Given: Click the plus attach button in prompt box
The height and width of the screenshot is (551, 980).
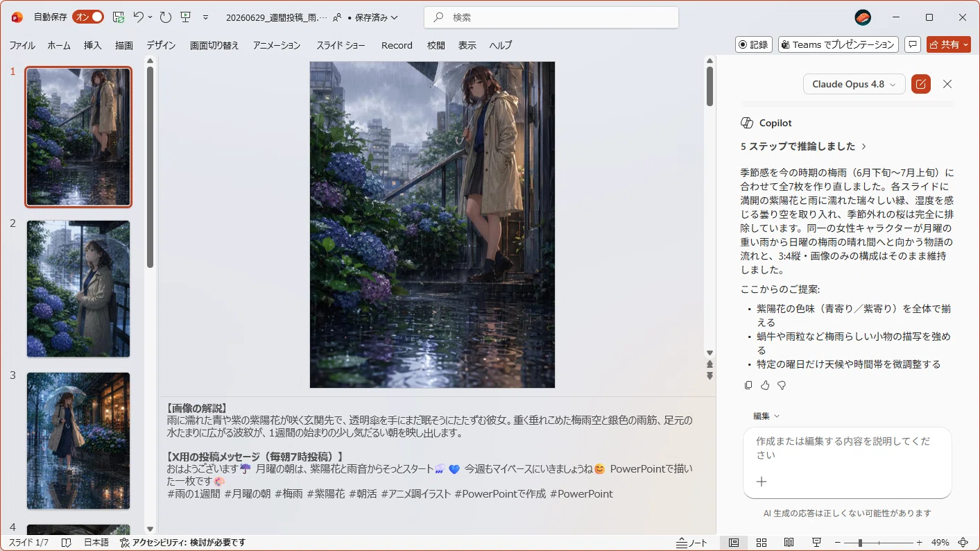Looking at the screenshot, I should [762, 482].
